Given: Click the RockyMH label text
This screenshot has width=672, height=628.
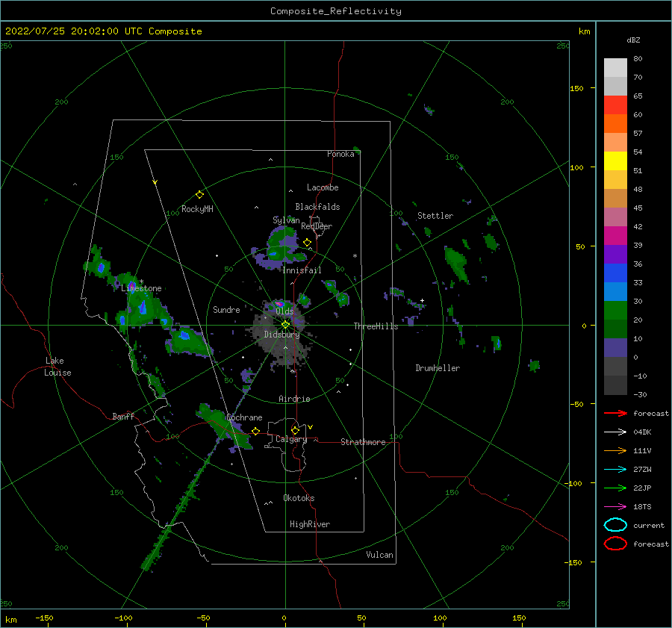Looking at the screenshot, I should pos(197,209).
